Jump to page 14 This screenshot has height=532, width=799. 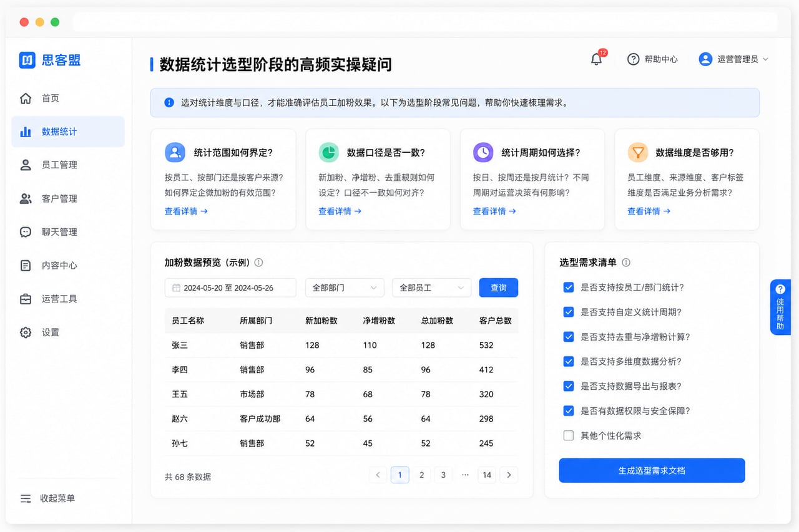(x=487, y=475)
